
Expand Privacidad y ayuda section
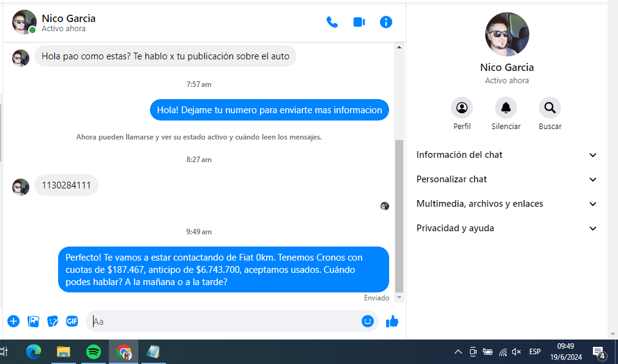(x=507, y=228)
